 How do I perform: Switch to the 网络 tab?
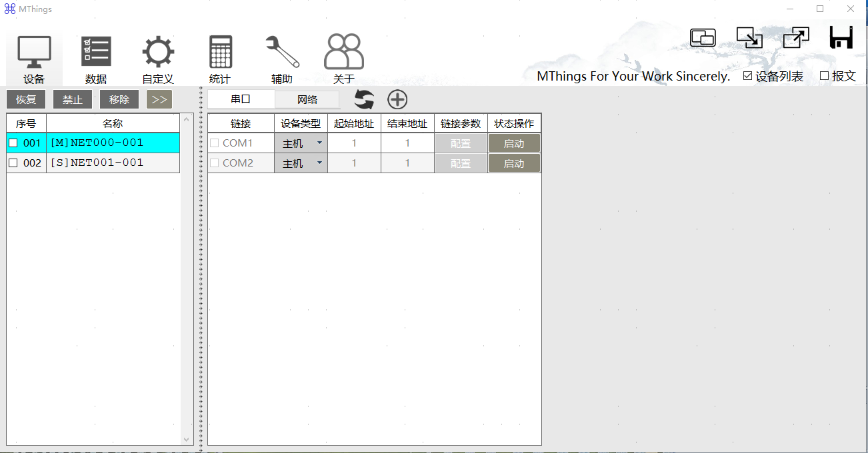click(x=307, y=100)
